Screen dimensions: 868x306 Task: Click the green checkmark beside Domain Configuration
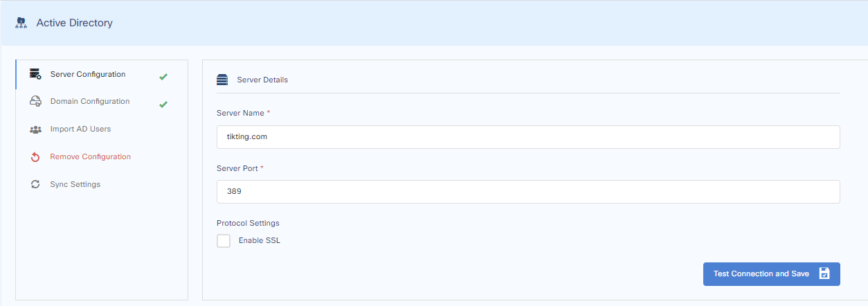point(163,105)
